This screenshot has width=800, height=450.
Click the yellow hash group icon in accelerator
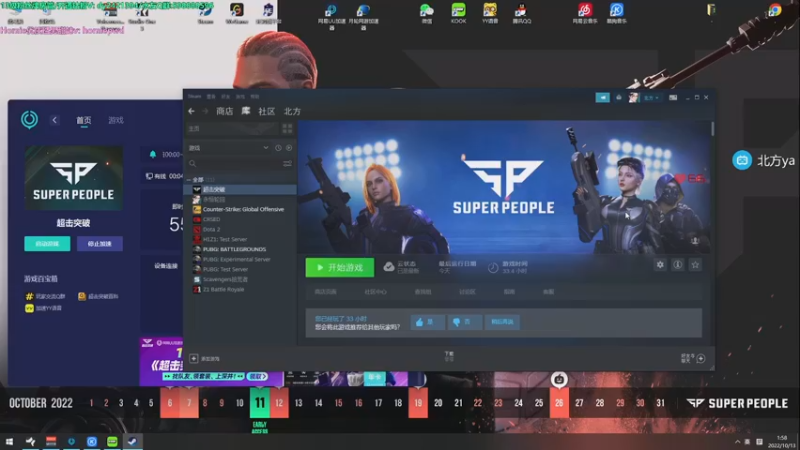point(29,296)
